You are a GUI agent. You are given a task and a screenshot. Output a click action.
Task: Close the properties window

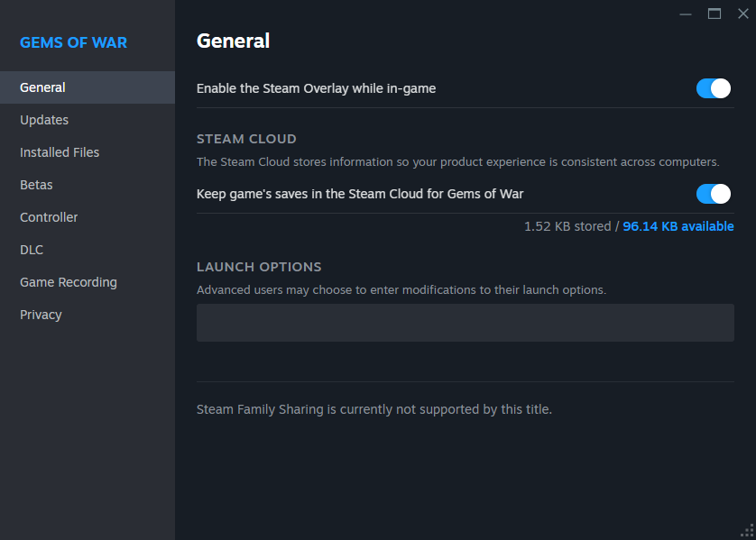tap(743, 14)
